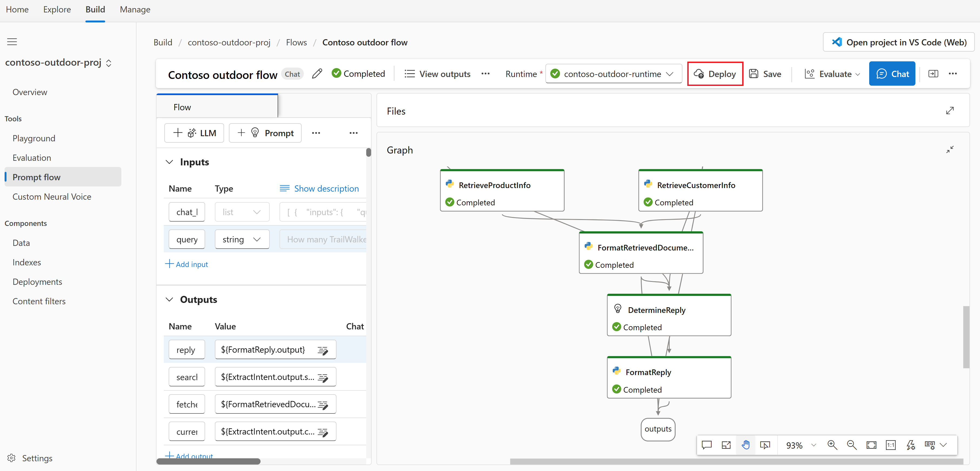This screenshot has width=980, height=471.
Task: Collapse the Graph panel
Action: click(x=950, y=149)
